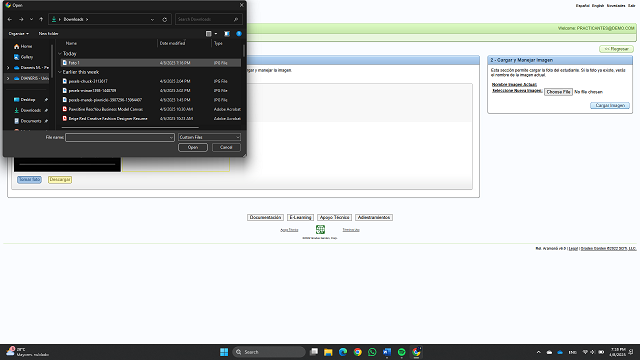Open Documents in navigation pane
The image size is (640, 360).
[x=30, y=121]
